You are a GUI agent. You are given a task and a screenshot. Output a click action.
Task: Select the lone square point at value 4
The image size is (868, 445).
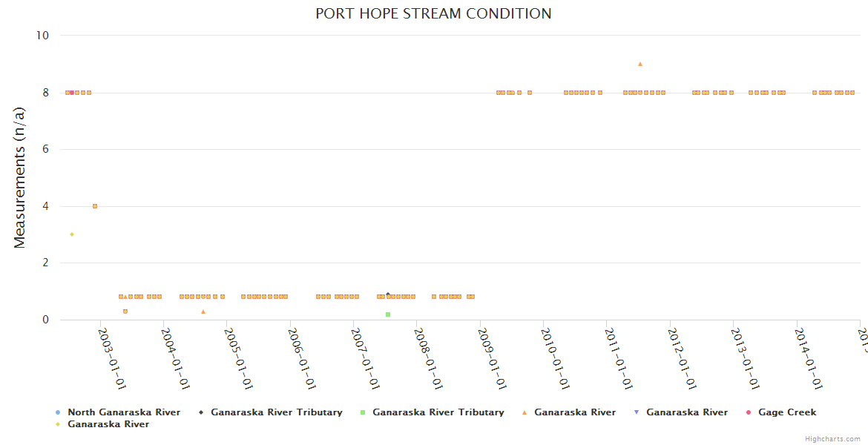(x=95, y=206)
